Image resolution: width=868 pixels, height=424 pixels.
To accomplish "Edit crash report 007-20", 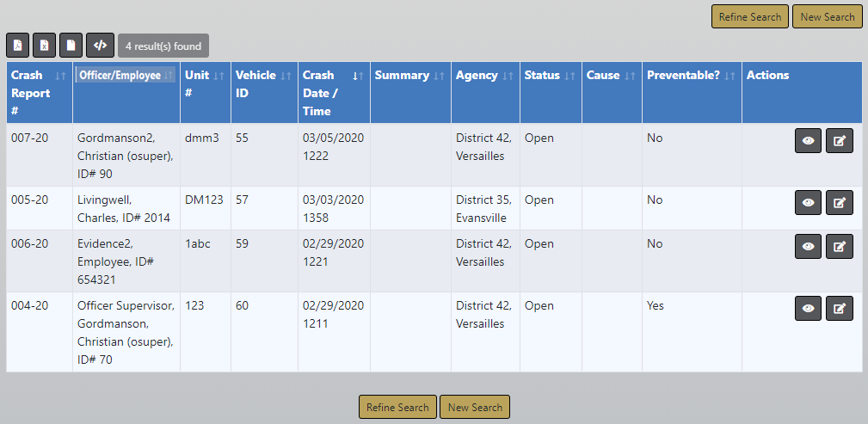I will point(839,141).
